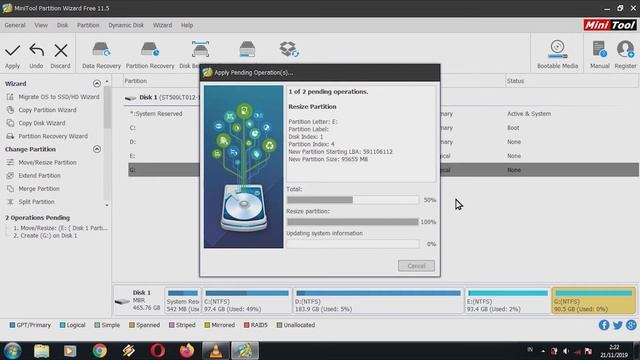Collapse the Wizard section
This screenshot has height=360, width=640.
pos(97,83)
